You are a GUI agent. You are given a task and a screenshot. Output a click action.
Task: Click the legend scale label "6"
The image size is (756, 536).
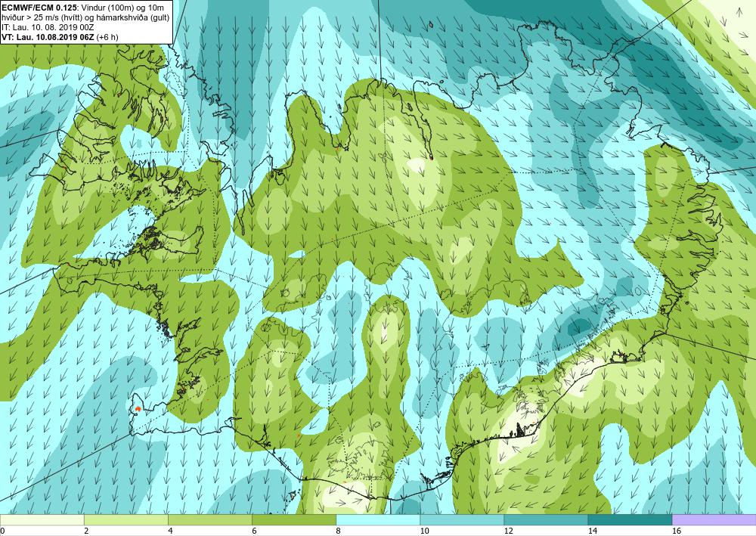pos(254,531)
